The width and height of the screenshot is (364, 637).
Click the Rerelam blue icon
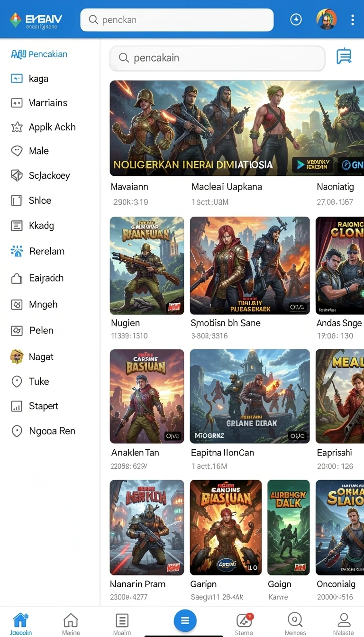[x=17, y=251]
